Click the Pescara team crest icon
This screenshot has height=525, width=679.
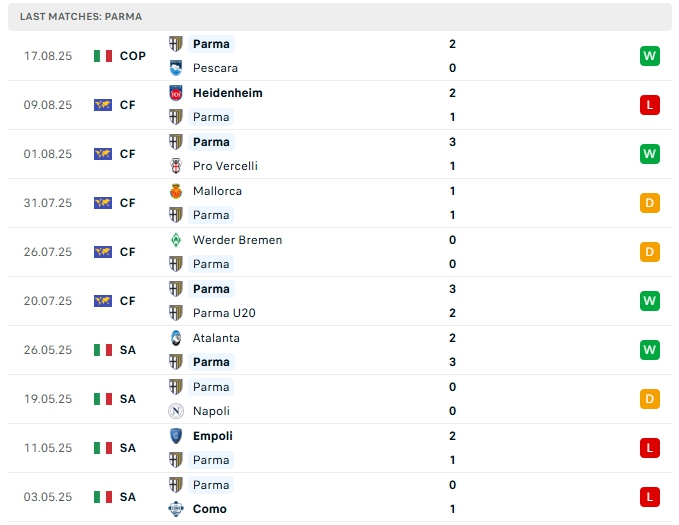tap(176, 68)
